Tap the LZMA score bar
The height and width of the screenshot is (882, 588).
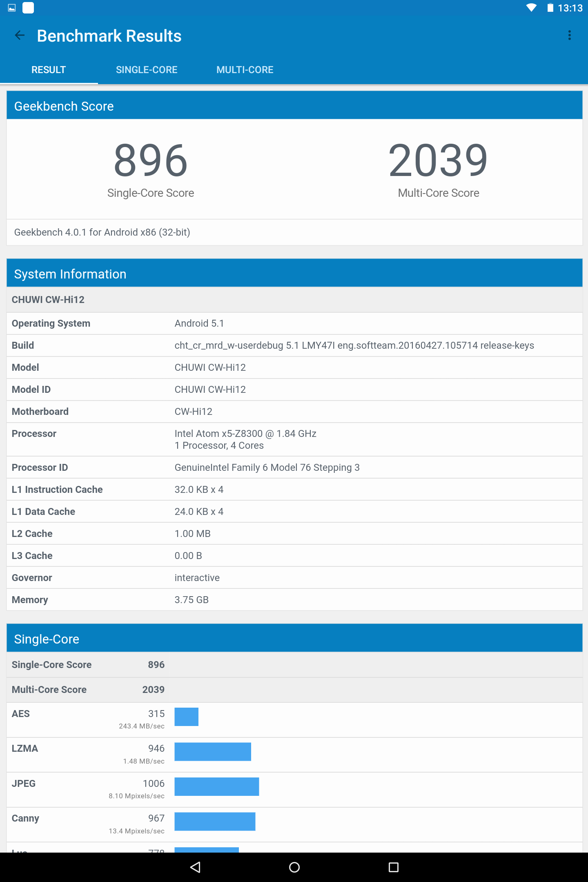[x=213, y=752]
